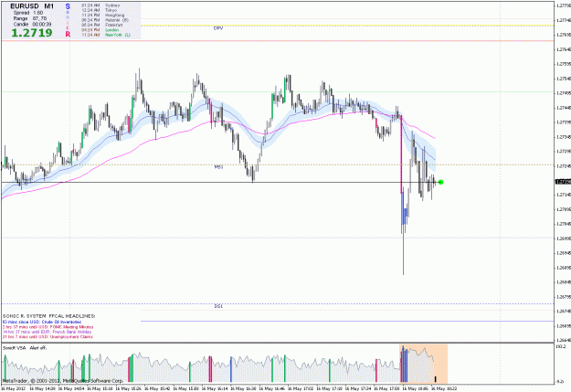This screenshot has width=571, height=392.
Task: Click the 16 May 2012 time axis label
Action: click(x=14, y=388)
